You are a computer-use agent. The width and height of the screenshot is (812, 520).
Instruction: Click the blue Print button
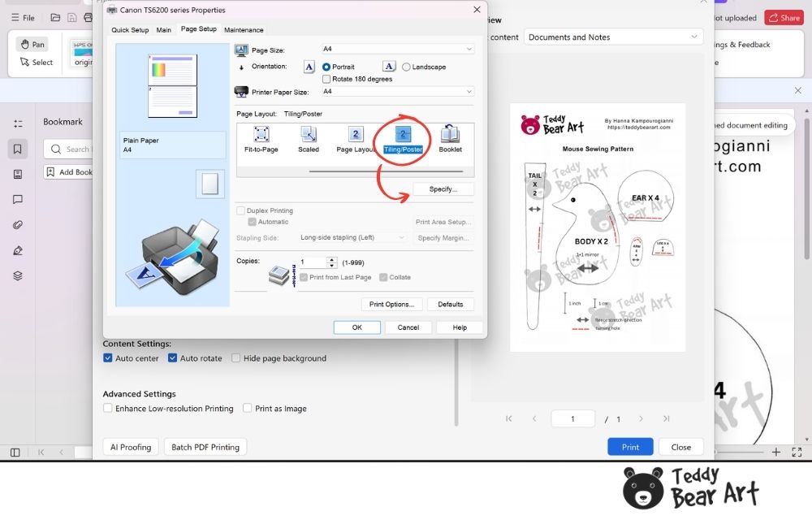click(x=630, y=447)
